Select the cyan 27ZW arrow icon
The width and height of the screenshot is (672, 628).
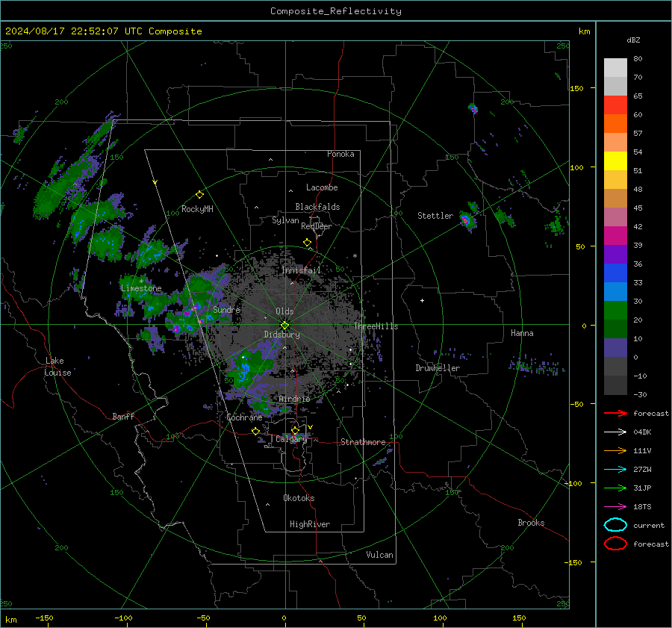click(x=615, y=470)
